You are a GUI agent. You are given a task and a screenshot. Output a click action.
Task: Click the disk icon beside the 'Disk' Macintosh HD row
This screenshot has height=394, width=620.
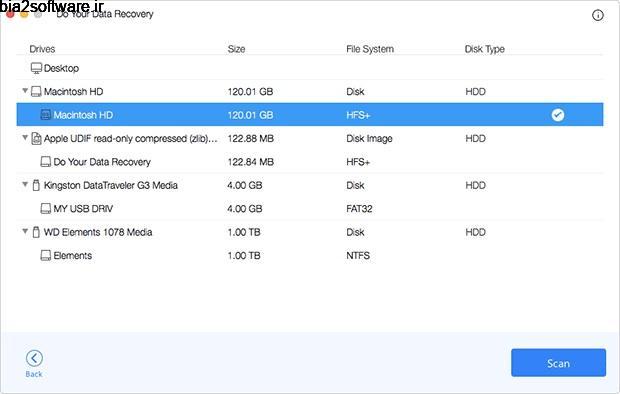pyautogui.click(x=36, y=92)
